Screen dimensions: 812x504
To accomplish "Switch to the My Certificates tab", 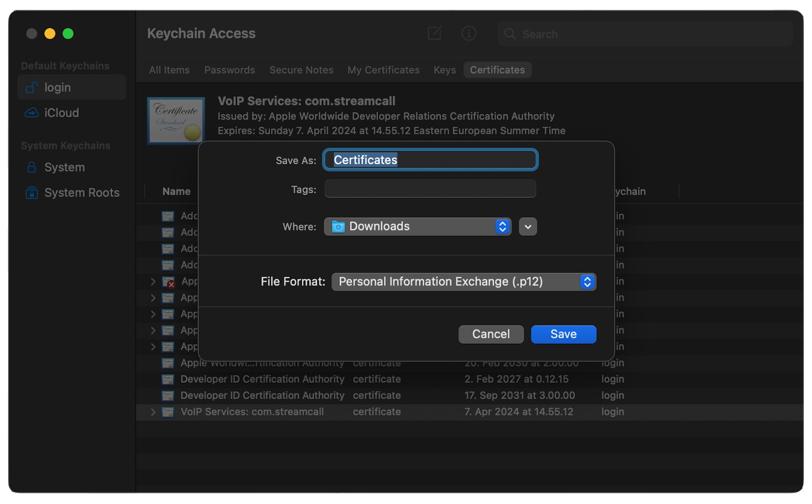I will [x=383, y=70].
